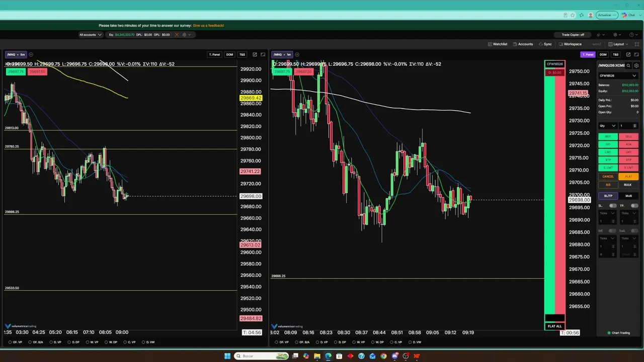Click the CANCEL orders button
This screenshot has height=362, width=644.
pos(608,176)
